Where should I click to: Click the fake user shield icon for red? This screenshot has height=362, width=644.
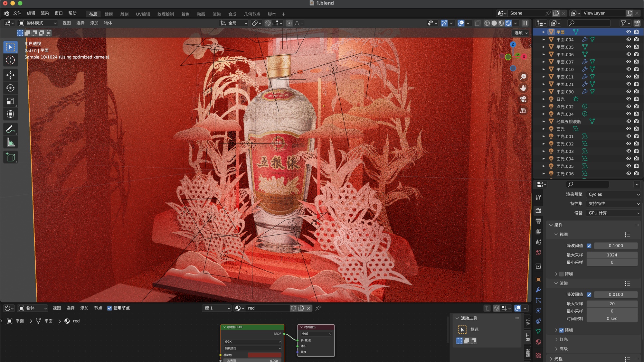(x=293, y=308)
